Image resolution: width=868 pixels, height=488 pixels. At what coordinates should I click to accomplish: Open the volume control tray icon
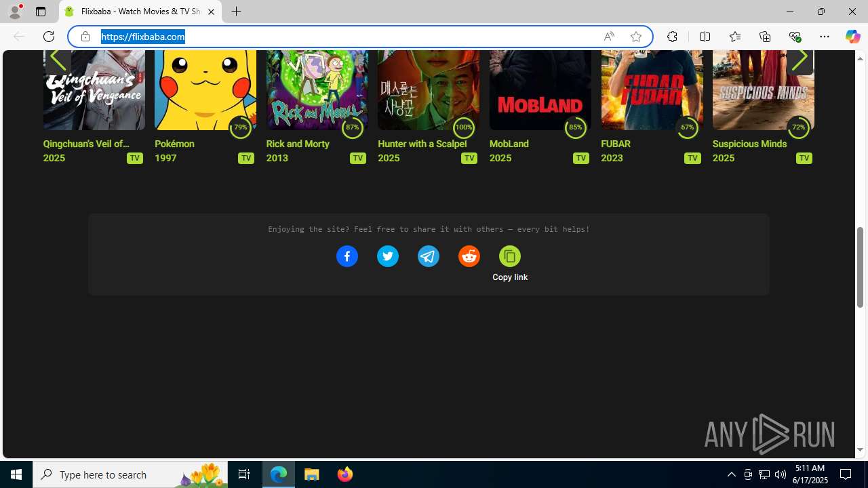coord(781,474)
